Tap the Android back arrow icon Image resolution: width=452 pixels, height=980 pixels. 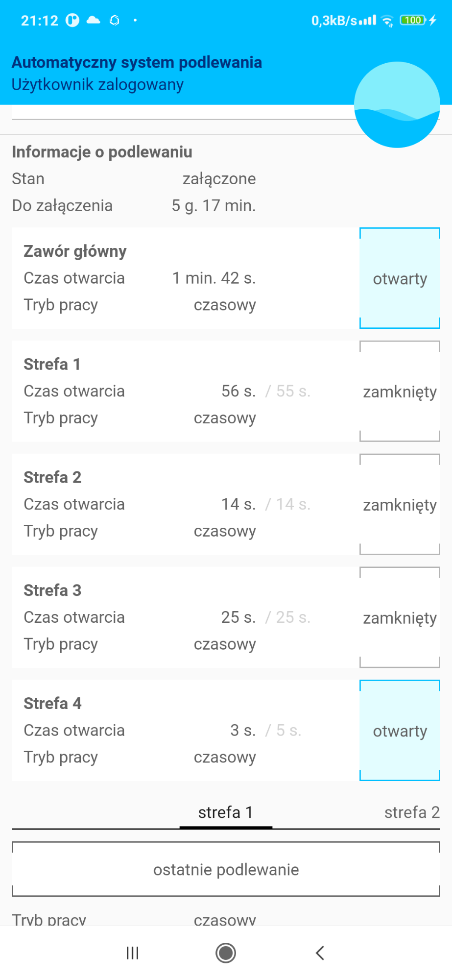[x=320, y=953]
